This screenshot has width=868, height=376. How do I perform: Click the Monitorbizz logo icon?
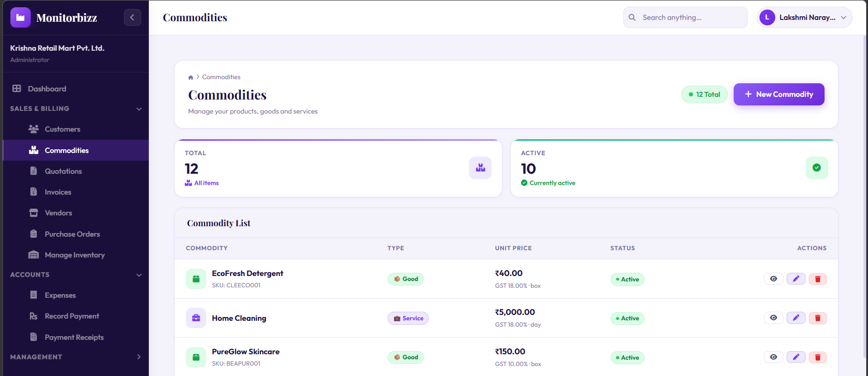click(x=20, y=18)
